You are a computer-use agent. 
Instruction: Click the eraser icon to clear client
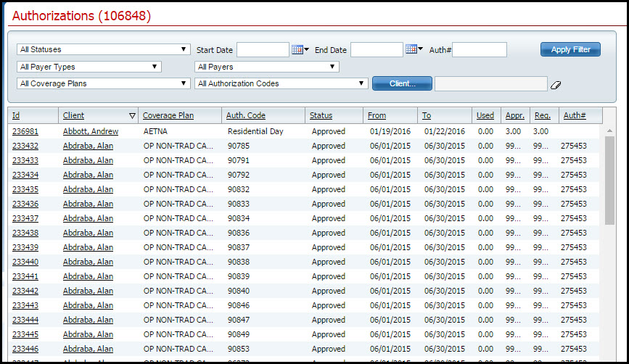click(556, 84)
